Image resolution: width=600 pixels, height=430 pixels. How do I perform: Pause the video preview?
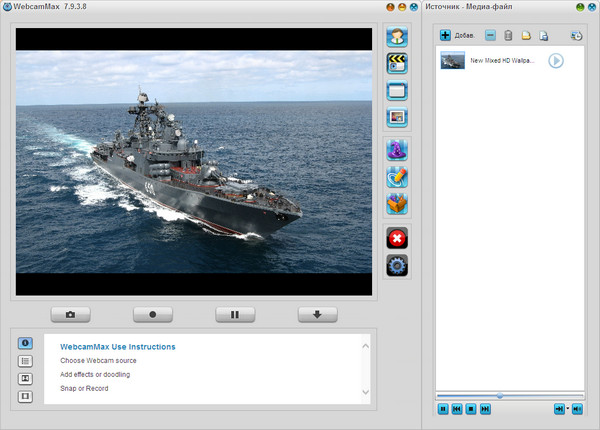pyautogui.click(x=235, y=314)
